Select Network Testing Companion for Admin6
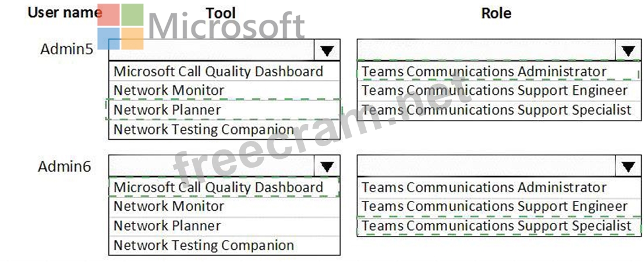Screen dimensions: 644x262 tap(204, 245)
